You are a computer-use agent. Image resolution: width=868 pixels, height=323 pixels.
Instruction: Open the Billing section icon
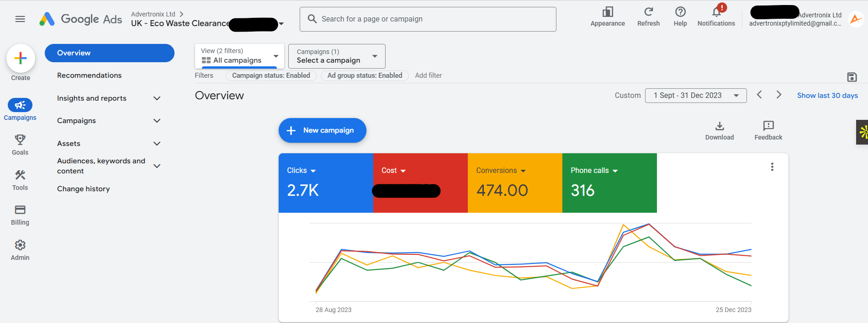point(20,210)
